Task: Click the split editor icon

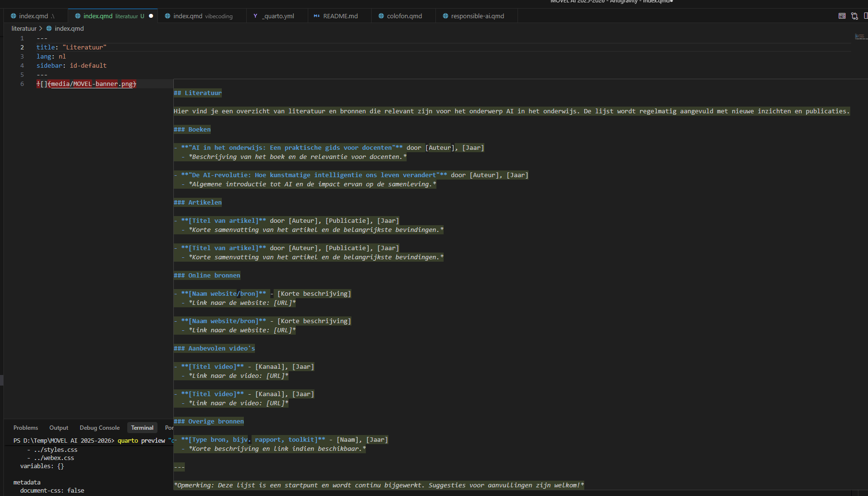Action: 865,16
